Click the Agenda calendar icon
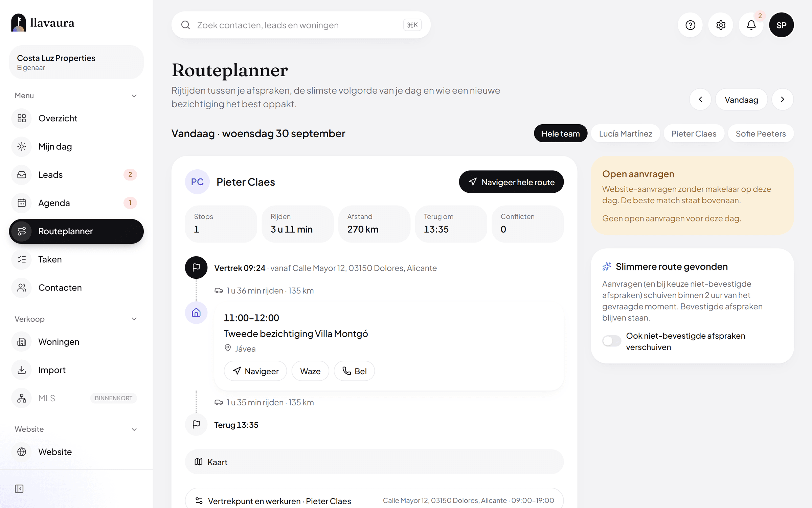Screen dimensions: 812x508 click(22, 203)
